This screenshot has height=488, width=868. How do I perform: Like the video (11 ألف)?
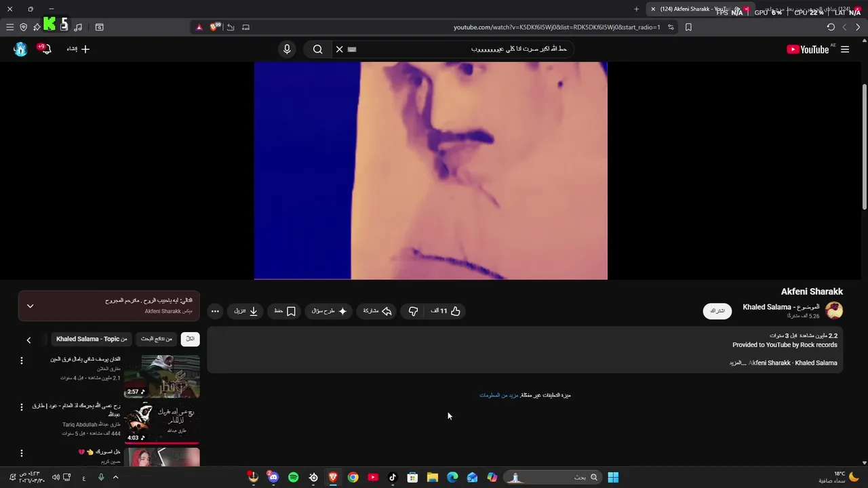[446, 311]
